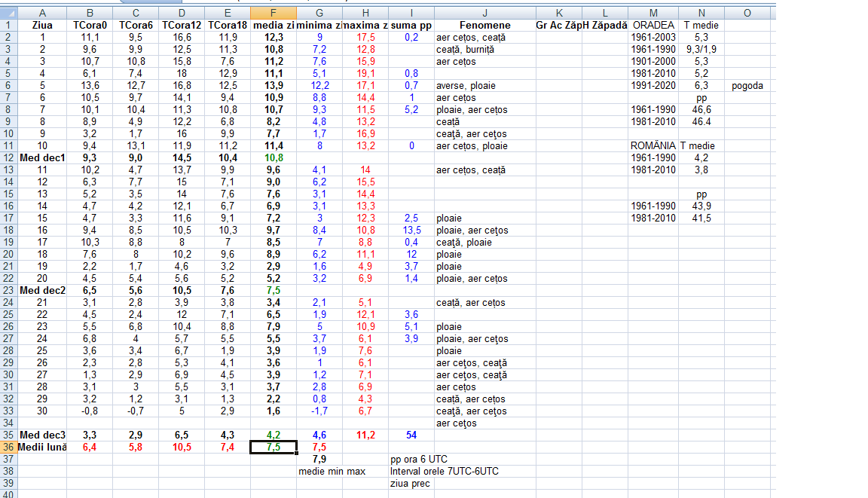This screenshot has width=868, height=498.
Task: Click the '7,9' cell in row 37
Action: [319, 460]
